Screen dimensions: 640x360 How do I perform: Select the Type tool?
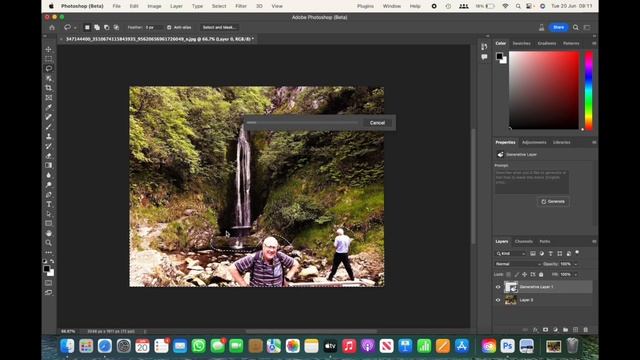click(x=49, y=204)
